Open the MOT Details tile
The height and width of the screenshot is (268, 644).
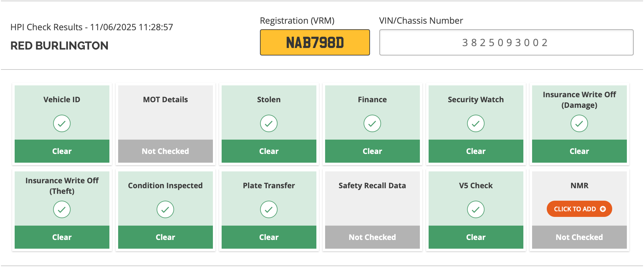pos(165,124)
